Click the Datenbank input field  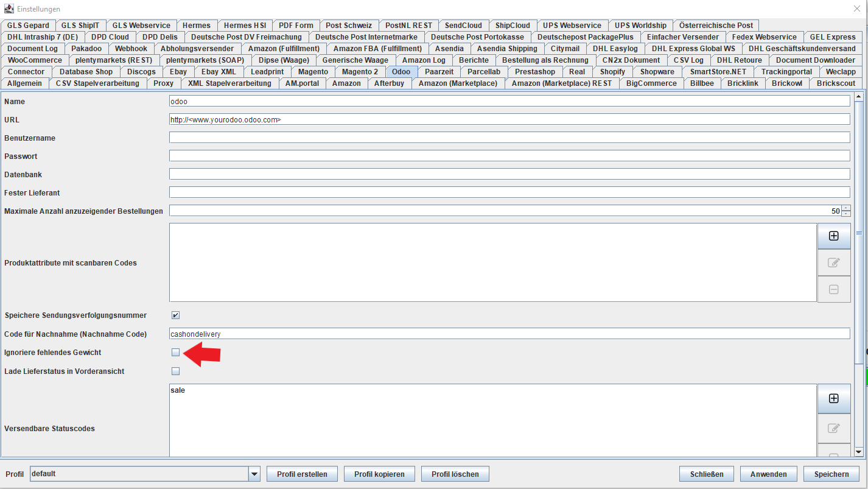point(509,174)
